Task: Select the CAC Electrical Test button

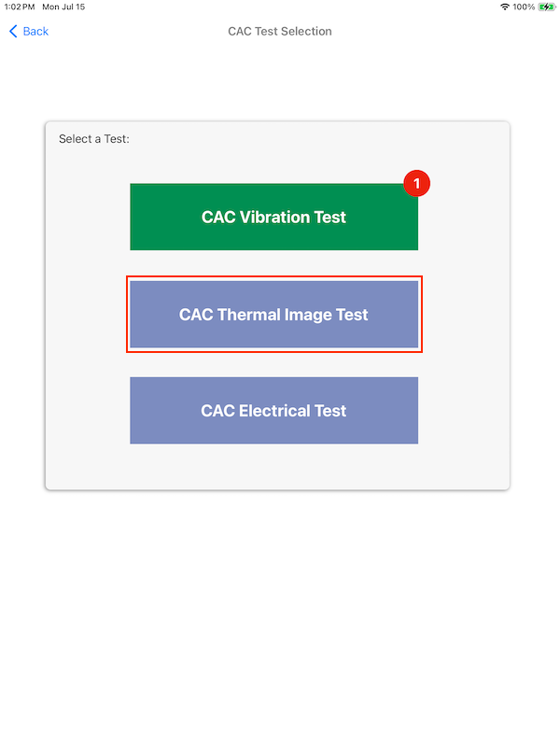Action: pos(273,411)
